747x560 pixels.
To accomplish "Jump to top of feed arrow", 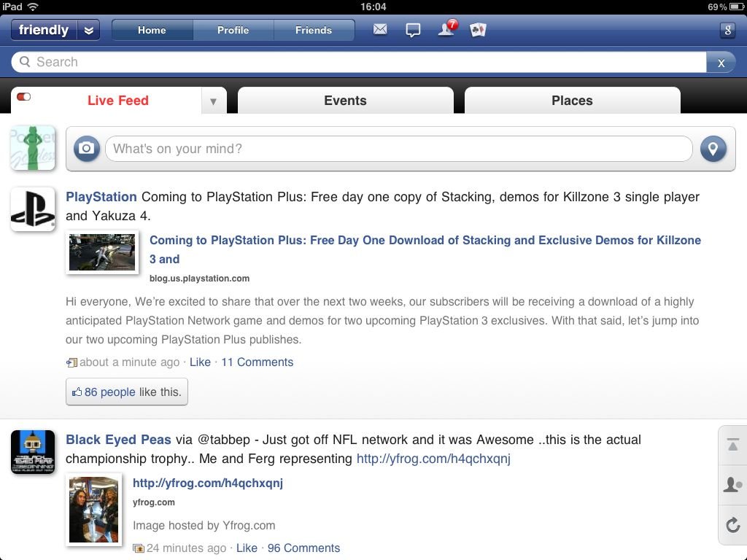I will (732, 446).
